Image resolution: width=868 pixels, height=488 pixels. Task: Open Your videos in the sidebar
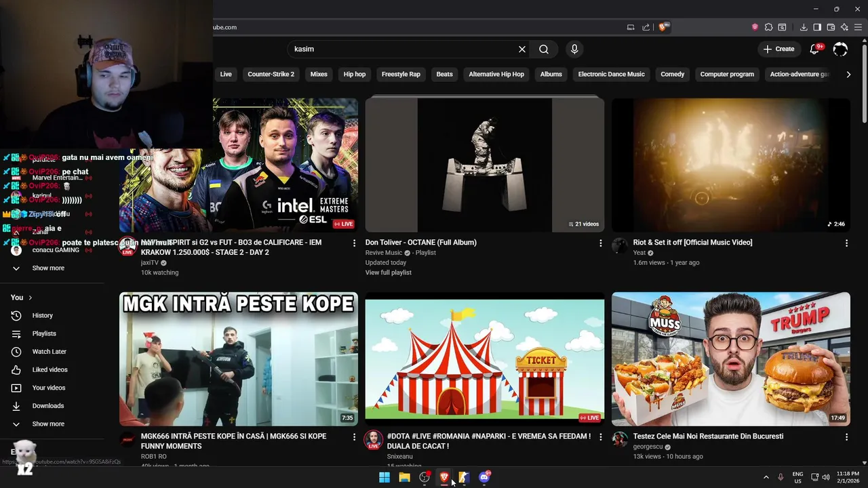click(49, 388)
